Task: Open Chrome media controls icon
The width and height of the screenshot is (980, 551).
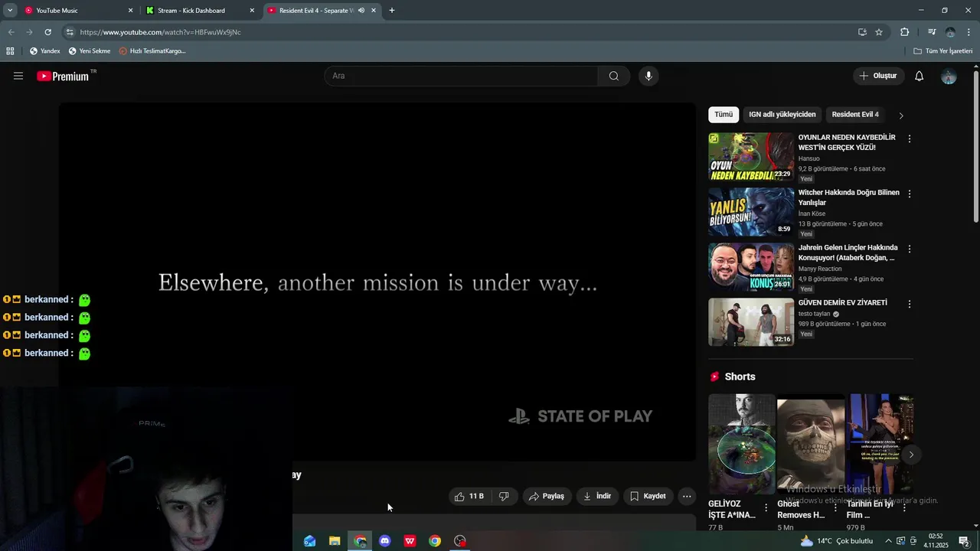Action: (931, 32)
